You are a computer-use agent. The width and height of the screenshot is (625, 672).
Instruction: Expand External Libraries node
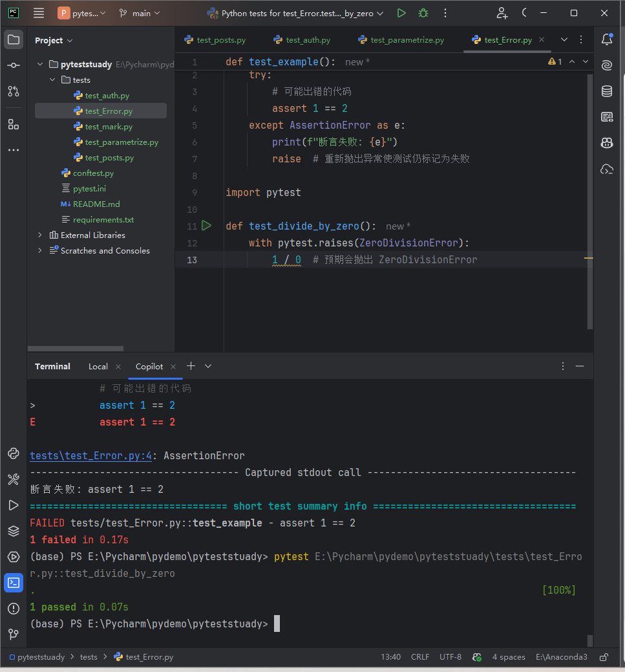click(x=40, y=235)
